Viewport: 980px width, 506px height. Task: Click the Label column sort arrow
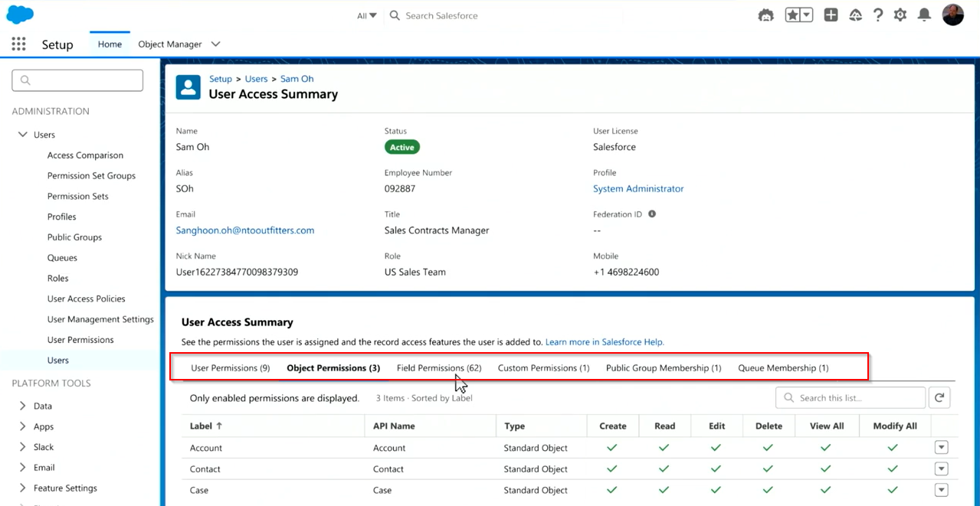(219, 426)
